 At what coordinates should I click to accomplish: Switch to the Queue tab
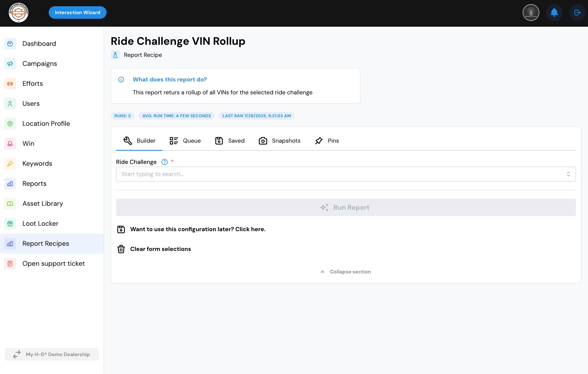[x=185, y=141]
